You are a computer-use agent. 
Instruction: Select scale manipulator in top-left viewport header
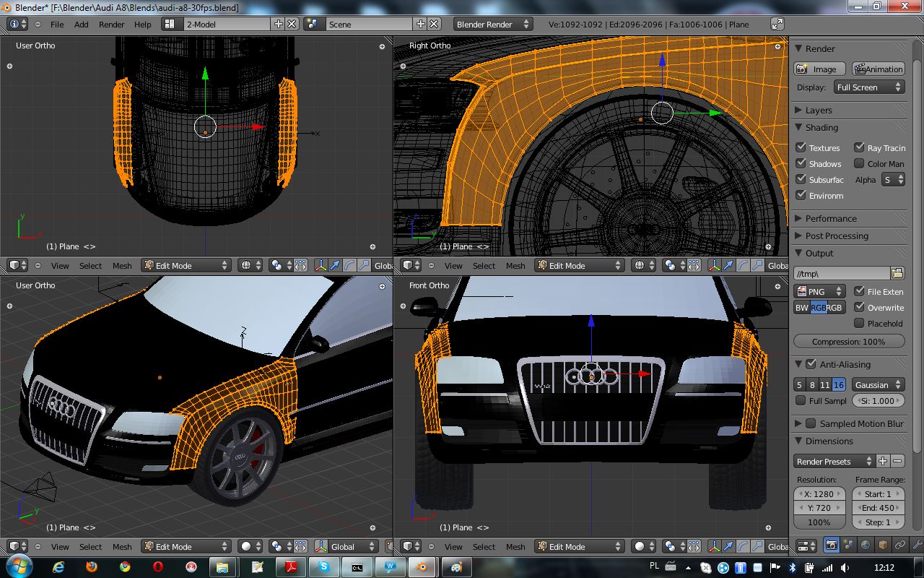pos(364,265)
